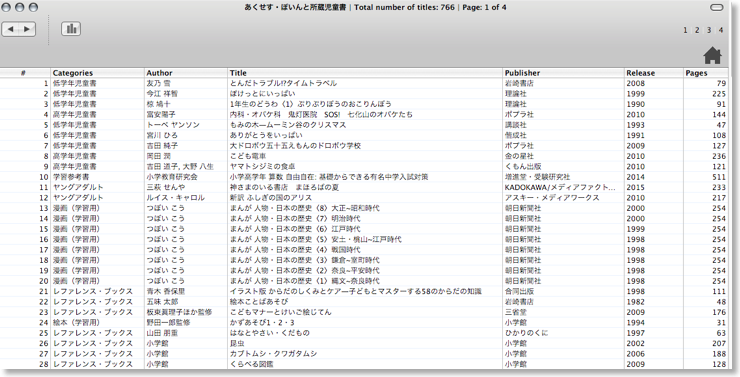Click publisher KADOKAWA/メディアファクト…

(x=560, y=187)
